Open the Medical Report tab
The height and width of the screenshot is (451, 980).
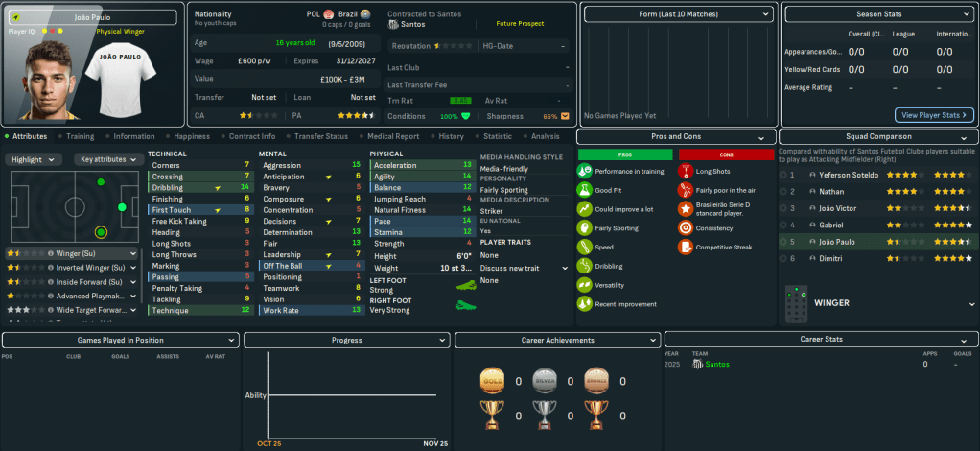(x=392, y=136)
